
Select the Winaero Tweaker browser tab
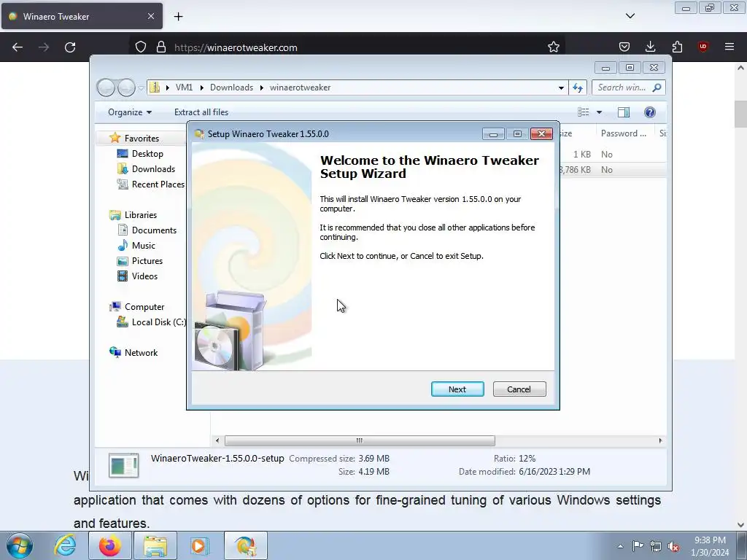82,16
